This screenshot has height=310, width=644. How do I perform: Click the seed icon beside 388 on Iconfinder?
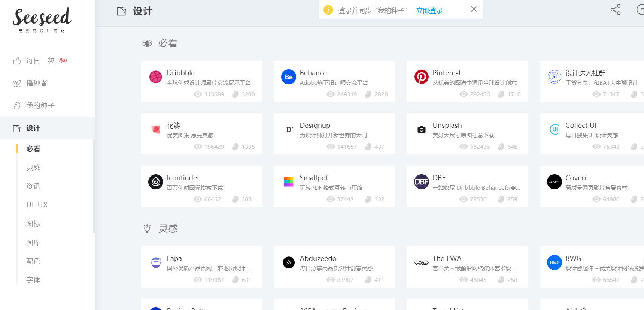click(x=235, y=199)
